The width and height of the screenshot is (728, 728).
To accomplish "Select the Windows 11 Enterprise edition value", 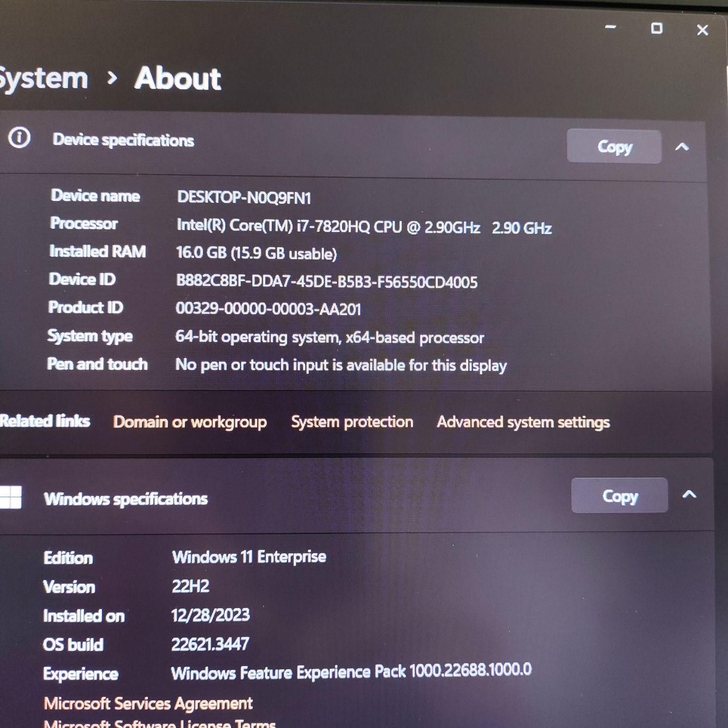I will [x=249, y=557].
